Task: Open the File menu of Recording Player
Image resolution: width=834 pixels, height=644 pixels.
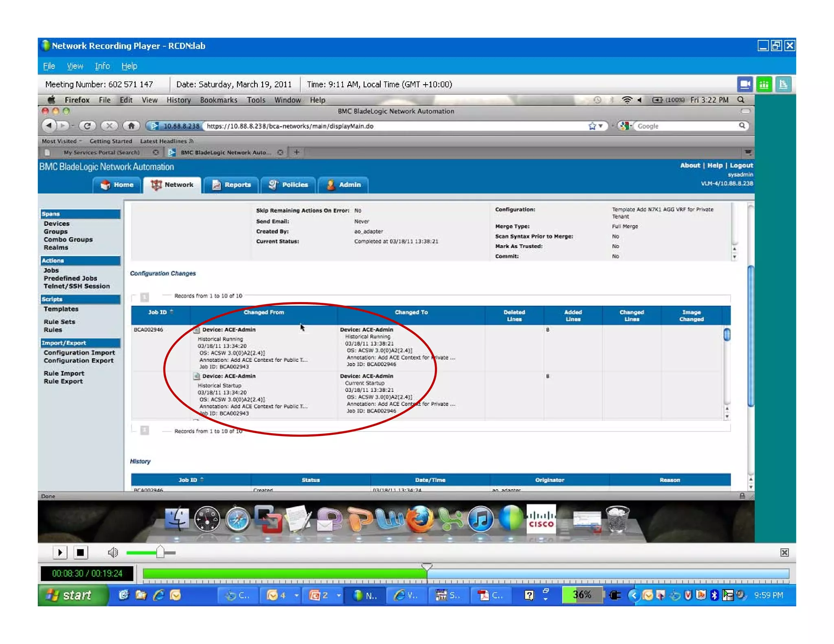Action: [49, 66]
